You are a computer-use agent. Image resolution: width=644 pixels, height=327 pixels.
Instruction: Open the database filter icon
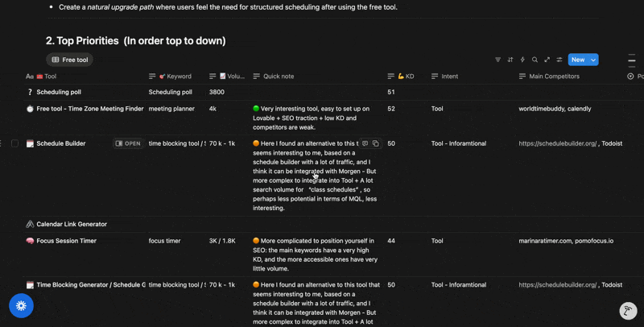(x=497, y=60)
